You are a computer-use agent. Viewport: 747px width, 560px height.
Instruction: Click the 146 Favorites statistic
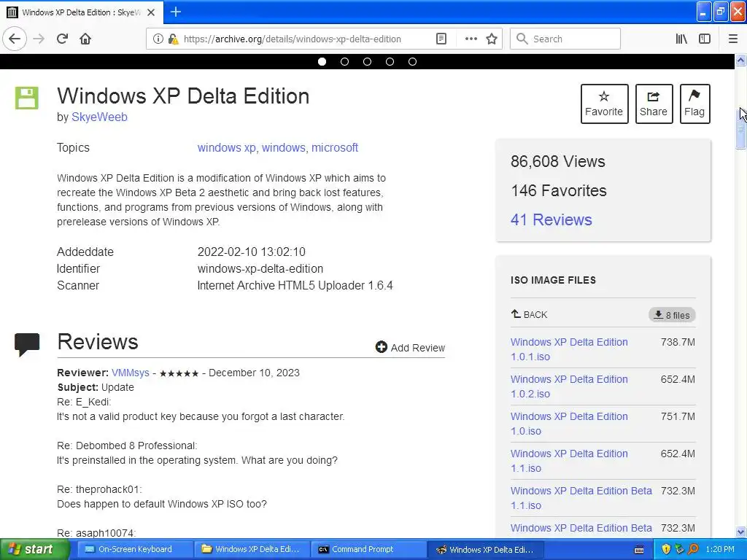(559, 190)
